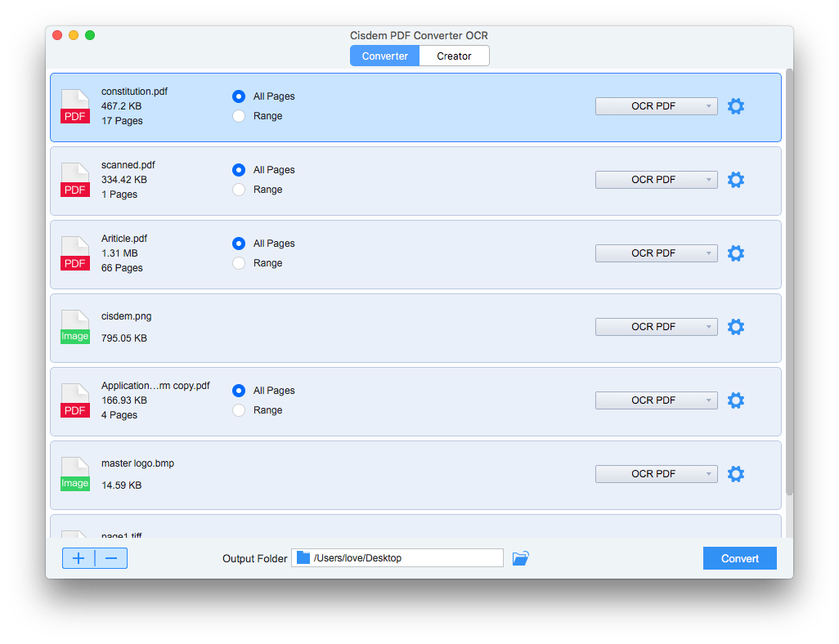Open OCR PDF format dropdown for scanned.pdf

(656, 180)
